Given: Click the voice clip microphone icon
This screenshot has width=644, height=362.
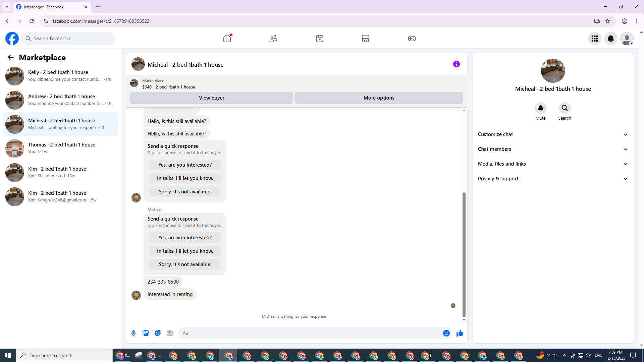Looking at the screenshot, I should (x=133, y=333).
